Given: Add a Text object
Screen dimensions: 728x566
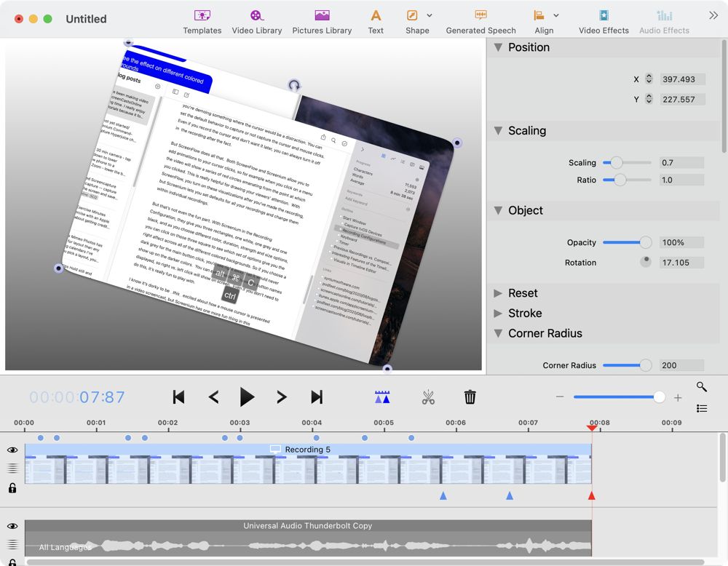Looking at the screenshot, I should (376, 21).
